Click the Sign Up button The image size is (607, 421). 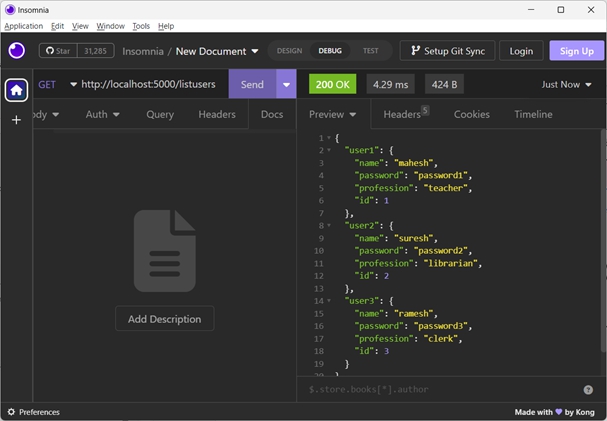(576, 51)
